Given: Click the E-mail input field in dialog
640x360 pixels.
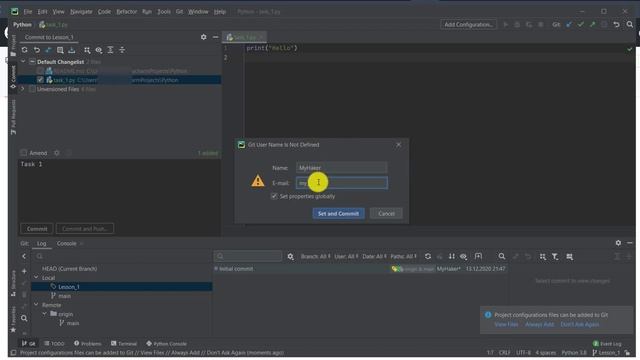Looking at the screenshot, I should click(x=342, y=183).
